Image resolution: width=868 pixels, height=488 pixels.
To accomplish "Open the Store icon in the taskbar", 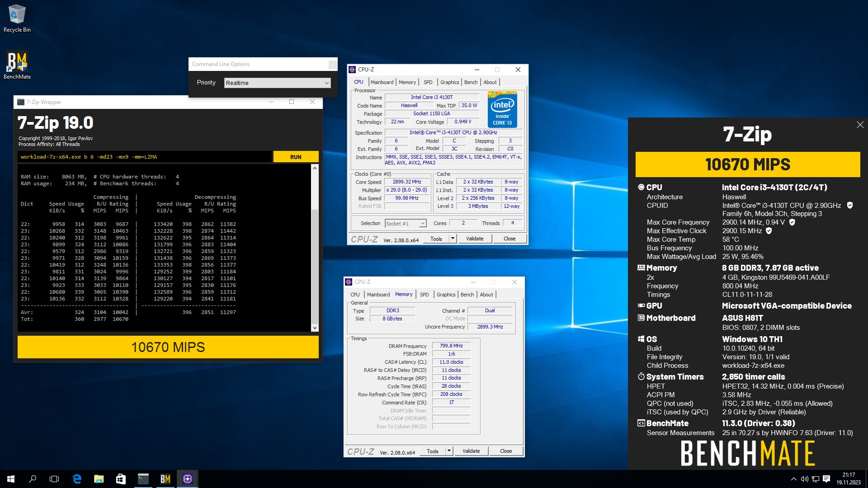I will pos(121,479).
